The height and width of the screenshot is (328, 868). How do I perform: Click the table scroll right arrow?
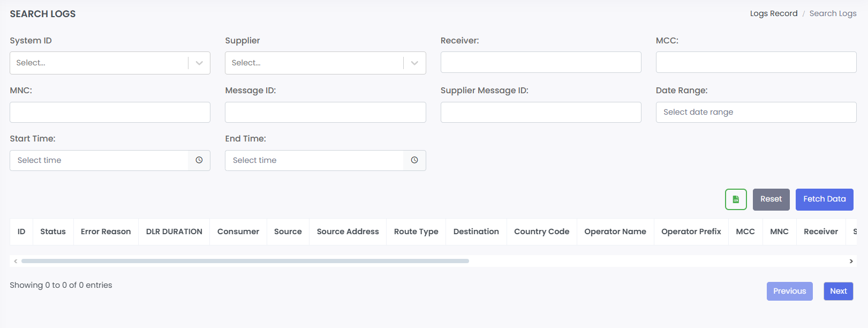click(851, 261)
